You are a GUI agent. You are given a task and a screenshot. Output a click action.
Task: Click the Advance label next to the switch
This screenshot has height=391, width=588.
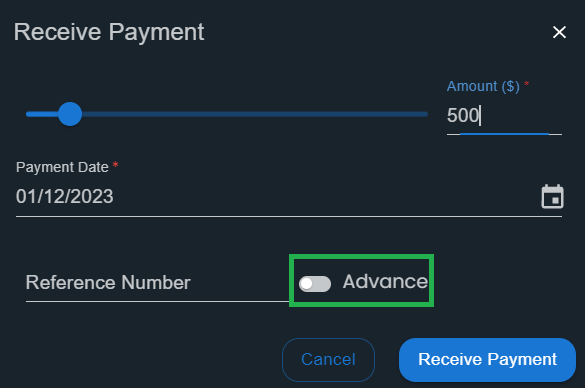tap(387, 282)
